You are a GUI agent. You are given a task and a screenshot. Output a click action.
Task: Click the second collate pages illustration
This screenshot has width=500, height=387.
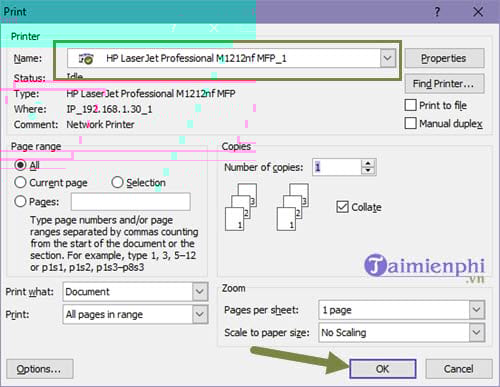pos(293,207)
